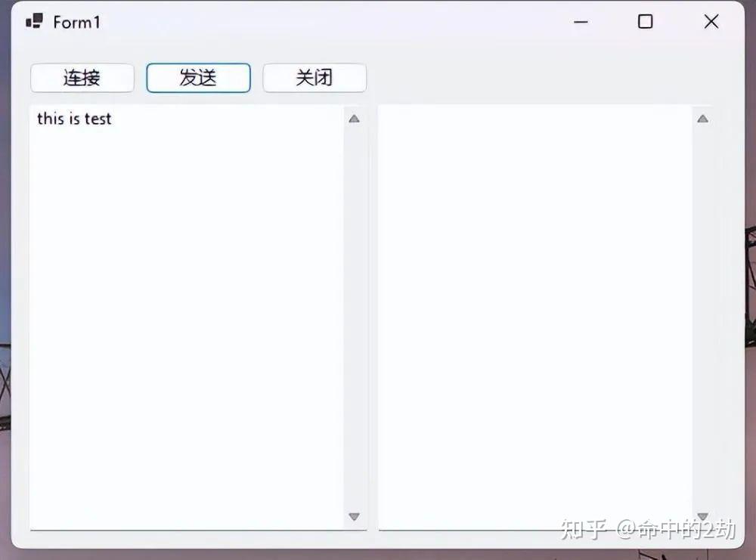This screenshot has width=756, height=560.
Task: Click the Form1 window title text
Action: pos(76,22)
